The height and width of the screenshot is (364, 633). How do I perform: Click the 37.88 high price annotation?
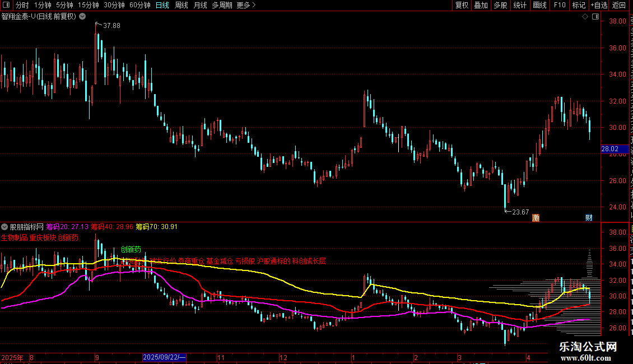(111, 25)
